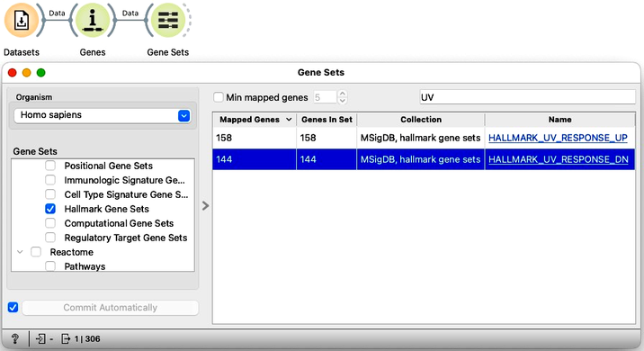Click the Commit Automatically button

[110, 308]
